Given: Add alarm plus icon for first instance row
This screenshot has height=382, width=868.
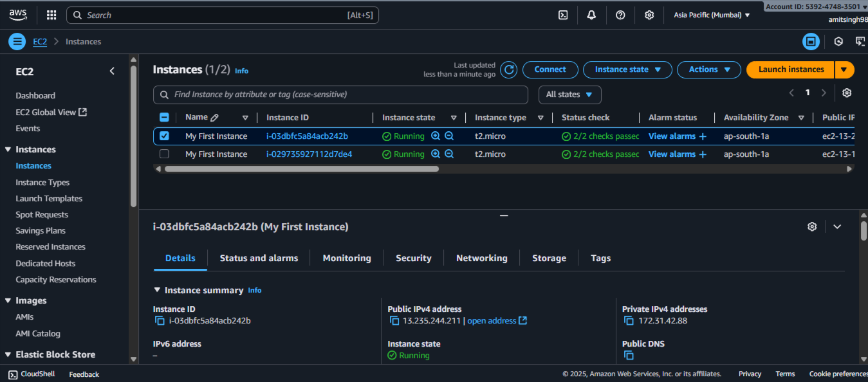Looking at the screenshot, I should pos(703,136).
